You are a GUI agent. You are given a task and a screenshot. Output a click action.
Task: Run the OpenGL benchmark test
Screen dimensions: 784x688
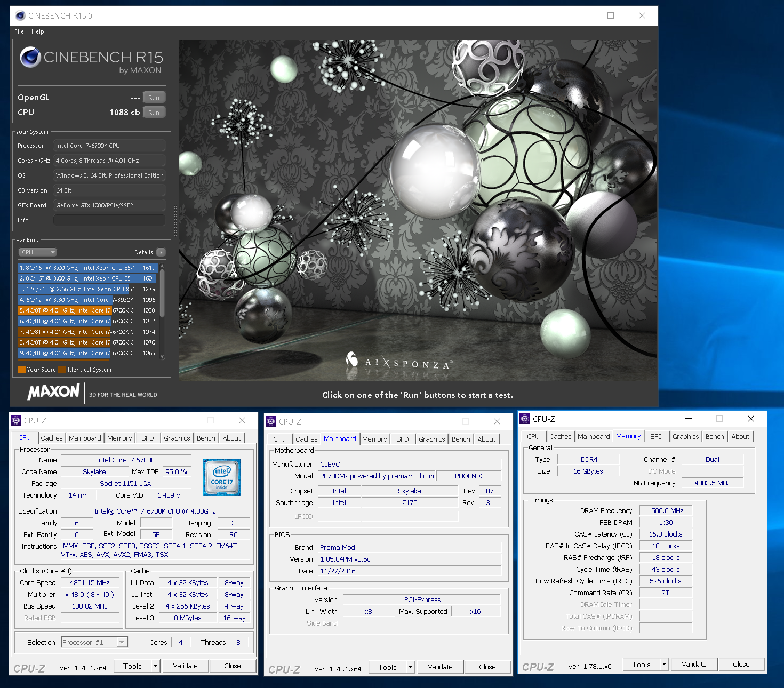point(154,98)
